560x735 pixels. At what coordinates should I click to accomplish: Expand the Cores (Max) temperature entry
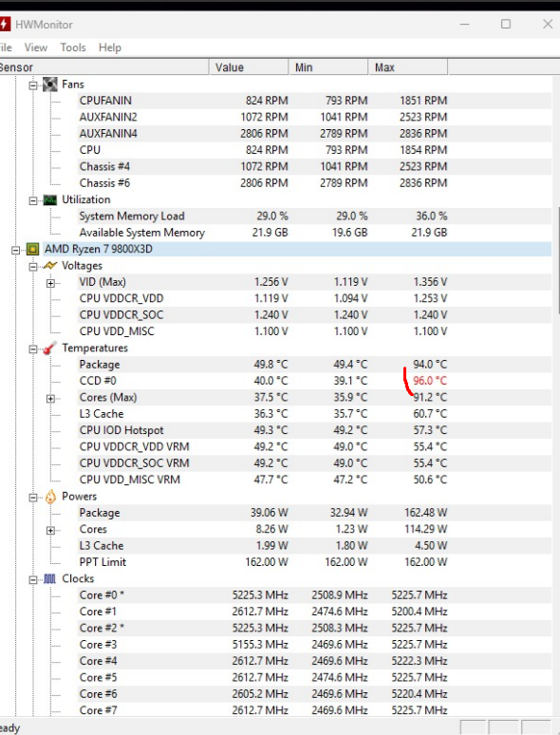click(50, 399)
